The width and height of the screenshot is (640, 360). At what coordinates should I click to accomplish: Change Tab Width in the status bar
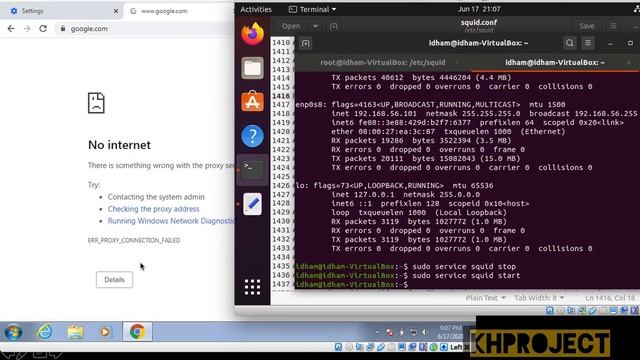click(539, 298)
